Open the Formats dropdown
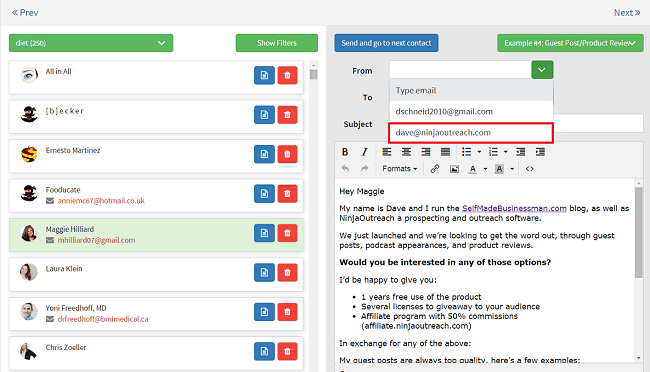Image resolution: width=650 pixels, height=372 pixels. tap(400, 169)
